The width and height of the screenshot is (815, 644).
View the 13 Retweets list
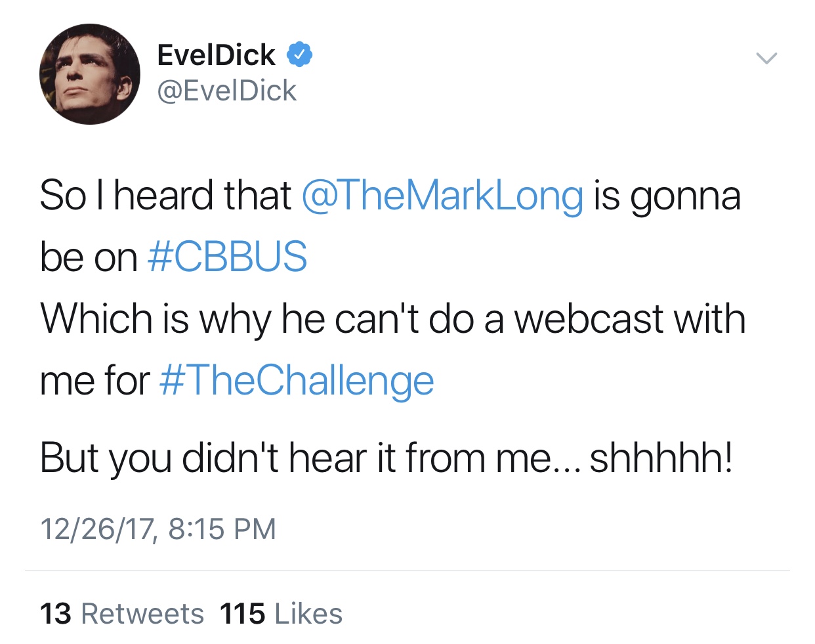(122, 614)
